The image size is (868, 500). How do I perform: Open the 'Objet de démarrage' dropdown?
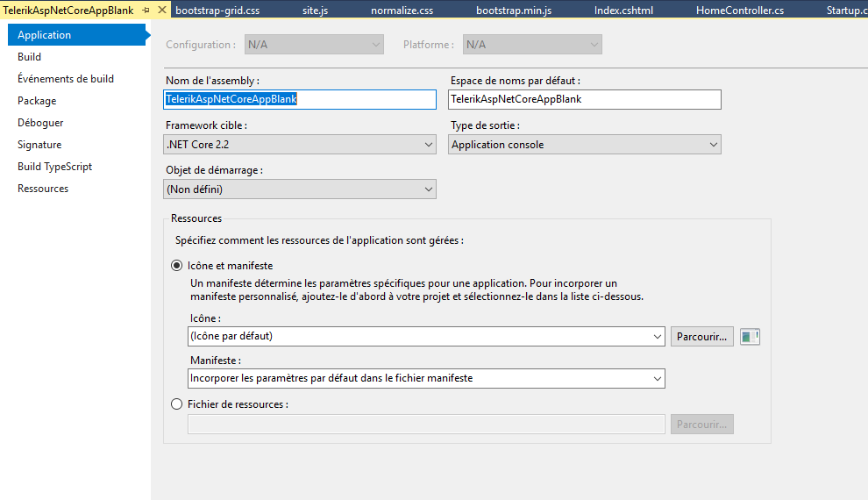[300, 189]
